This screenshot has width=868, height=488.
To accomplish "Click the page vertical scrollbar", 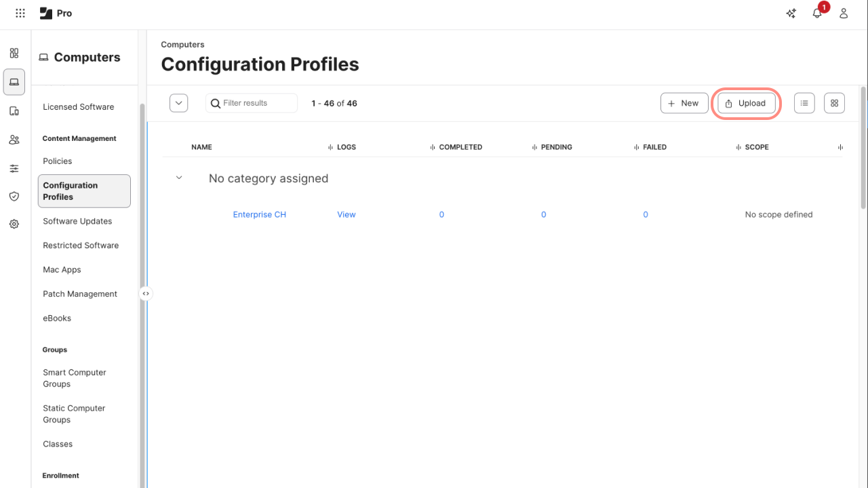I will point(863,149).
